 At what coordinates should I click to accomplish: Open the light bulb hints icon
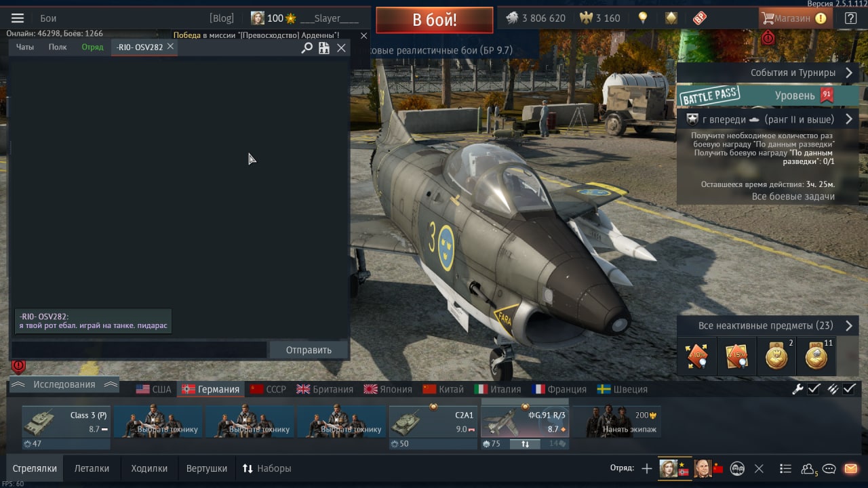(x=643, y=18)
